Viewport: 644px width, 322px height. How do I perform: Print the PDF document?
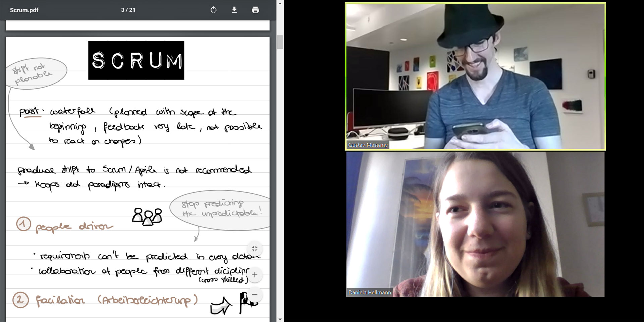pos(255,10)
